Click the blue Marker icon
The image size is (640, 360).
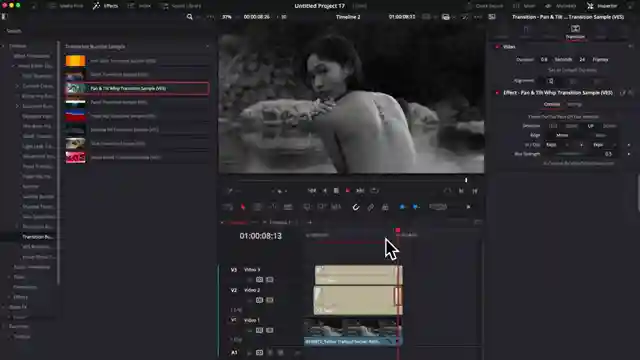coord(416,207)
